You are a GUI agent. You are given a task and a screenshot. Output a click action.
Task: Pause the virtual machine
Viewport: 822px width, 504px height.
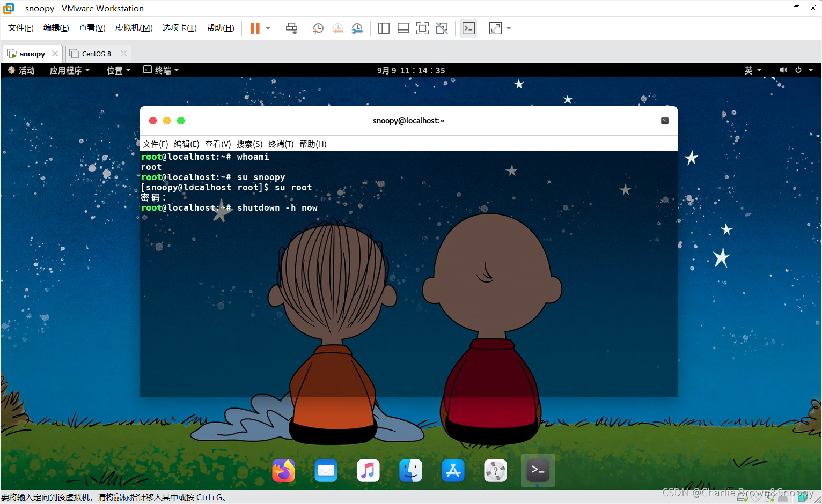click(255, 28)
